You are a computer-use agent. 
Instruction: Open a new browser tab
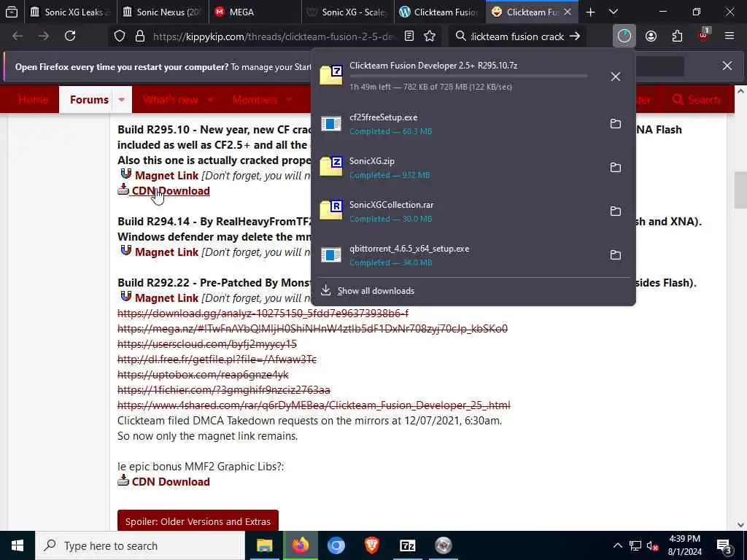(x=590, y=12)
